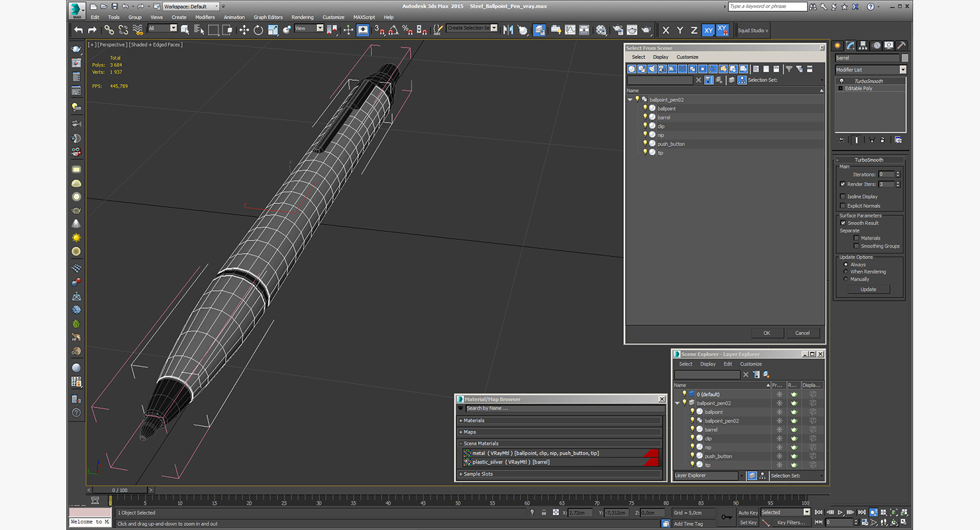Image resolution: width=980 pixels, height=530 pixels.
Task: Open the Graph Editors menu
Action: click(x=268, y=17)
